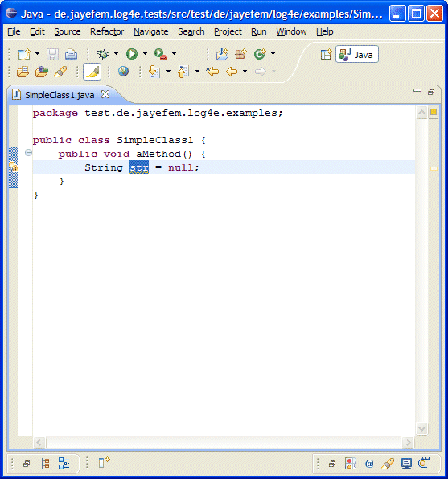The width and height of the screenshot is (448, 479).
Task: Click the New wizard icon
Action: [24, 54]
